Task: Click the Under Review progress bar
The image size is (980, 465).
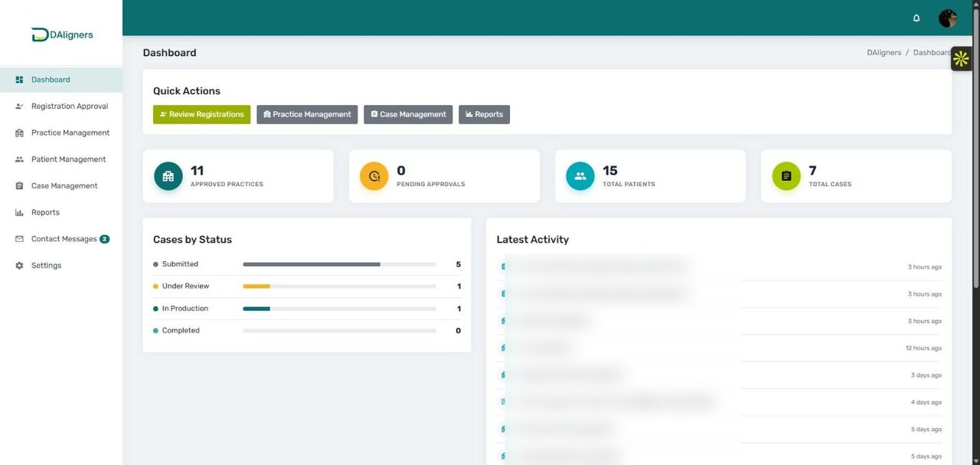Action: (339, 287)
